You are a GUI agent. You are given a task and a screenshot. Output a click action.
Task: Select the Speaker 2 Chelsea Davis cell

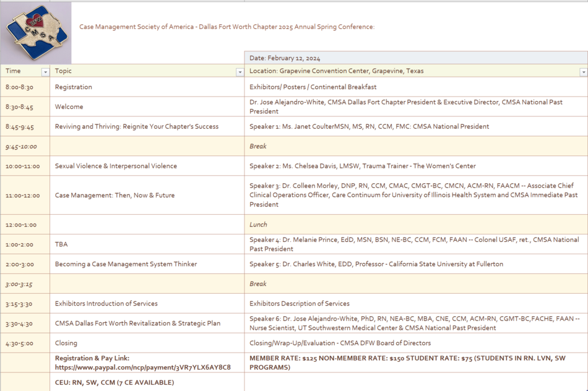(x=416, y=166)
